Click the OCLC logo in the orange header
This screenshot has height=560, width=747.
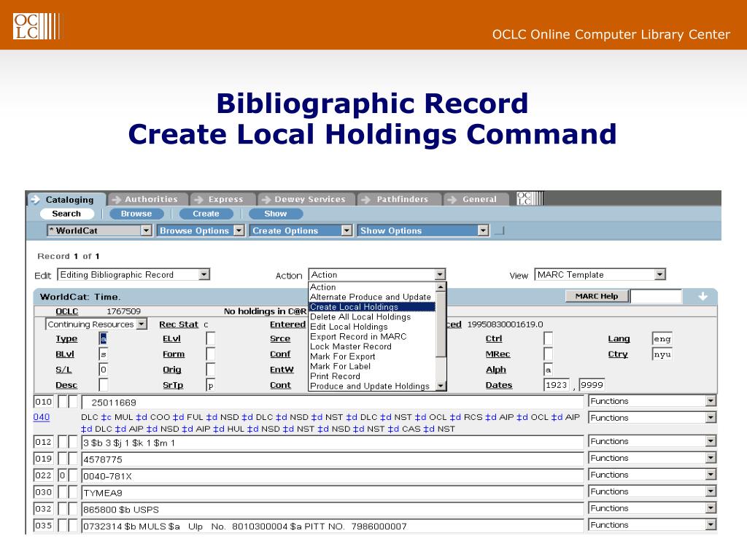(x=36, y=26)
